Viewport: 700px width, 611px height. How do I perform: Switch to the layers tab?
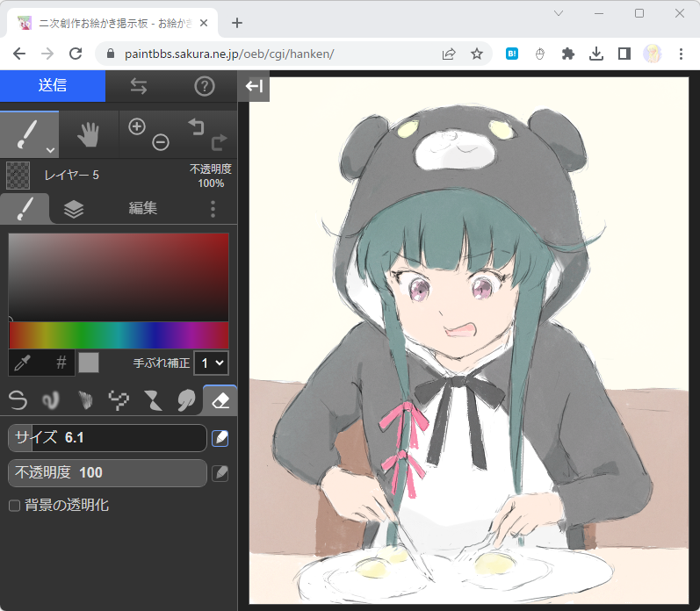click(x=74, y=209)
